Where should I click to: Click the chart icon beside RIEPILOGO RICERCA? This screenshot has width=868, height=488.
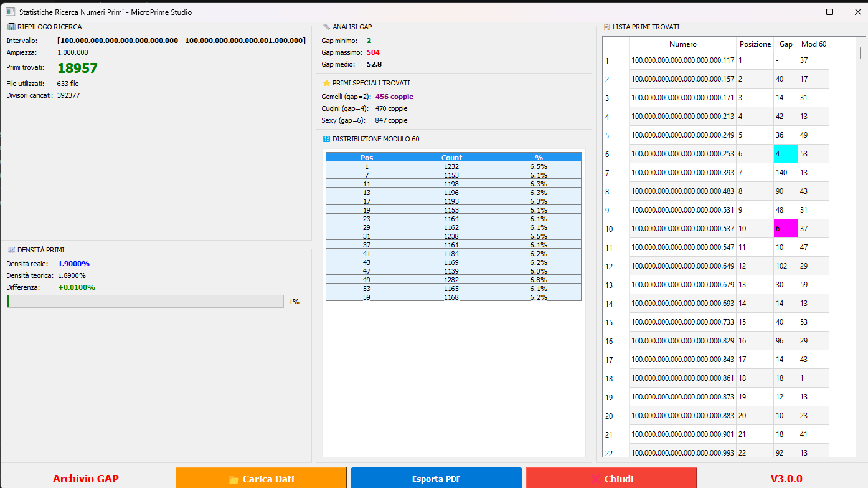(11, 27)
